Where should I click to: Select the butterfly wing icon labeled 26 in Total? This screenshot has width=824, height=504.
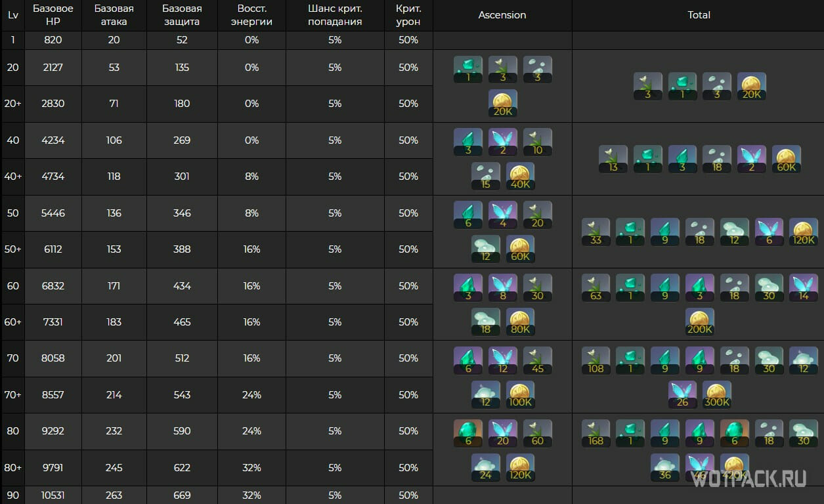[682, 394]
